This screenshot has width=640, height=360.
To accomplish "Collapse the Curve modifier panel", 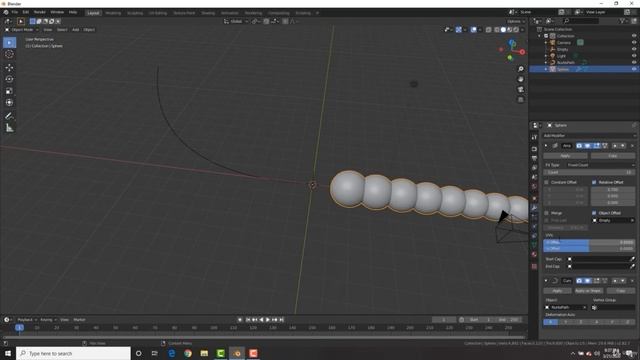I will 546,281.
